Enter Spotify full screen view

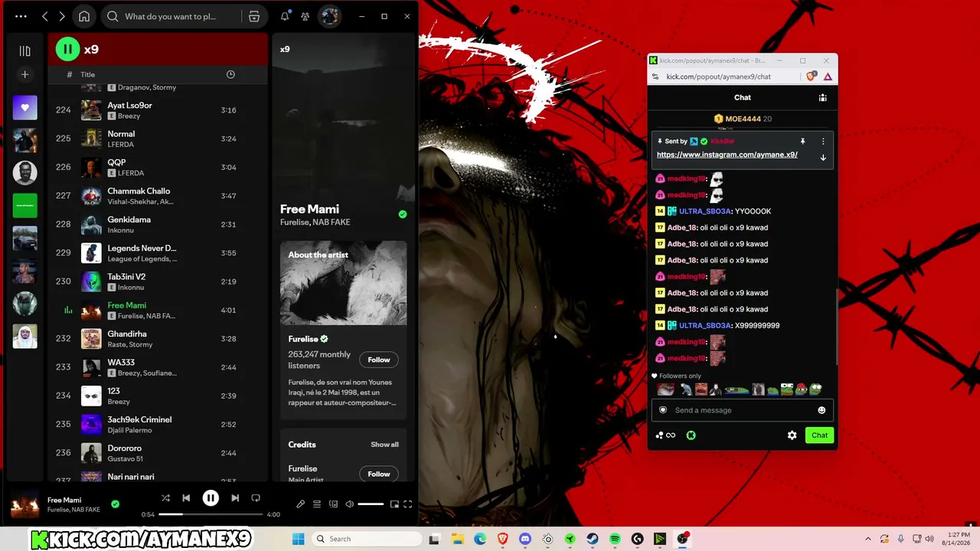pyautogui.click(x=408, y=504)
